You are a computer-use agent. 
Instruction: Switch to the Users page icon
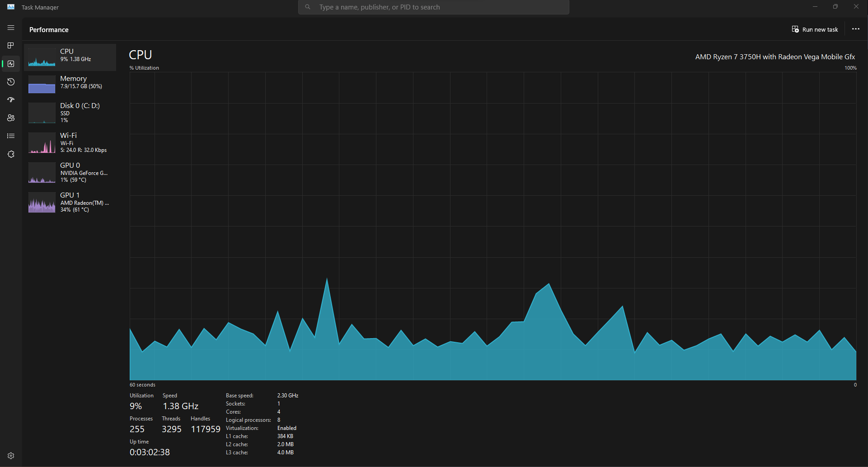(11, 118)
